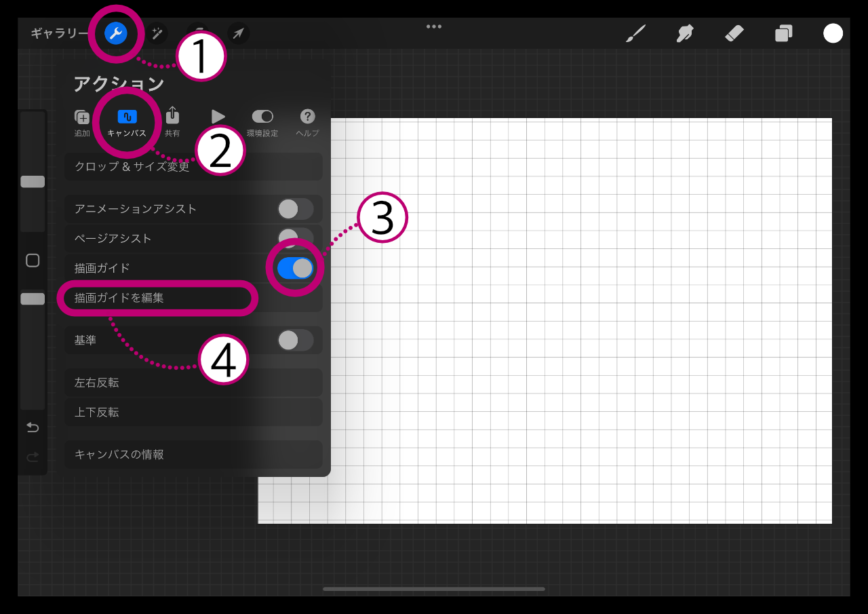Switch to the 環境設定 tab

[x=262, y=123]
